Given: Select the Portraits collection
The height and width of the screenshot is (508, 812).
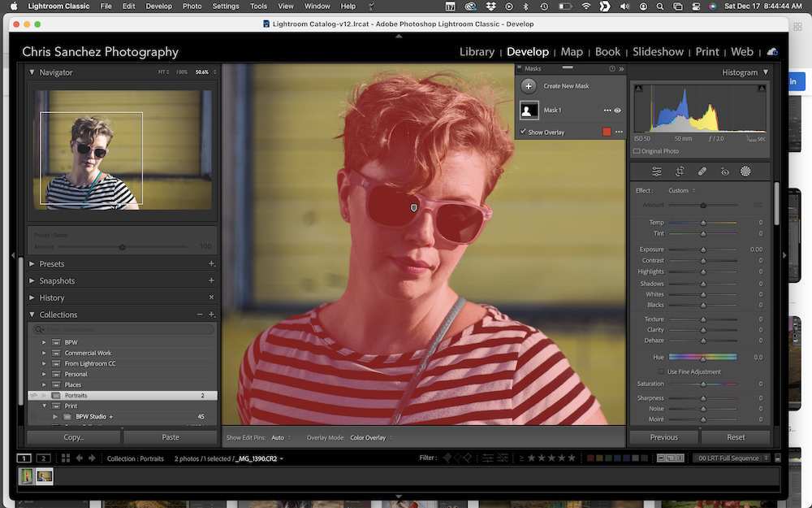Looking at the screenshot, I should [x=76, y=396].
